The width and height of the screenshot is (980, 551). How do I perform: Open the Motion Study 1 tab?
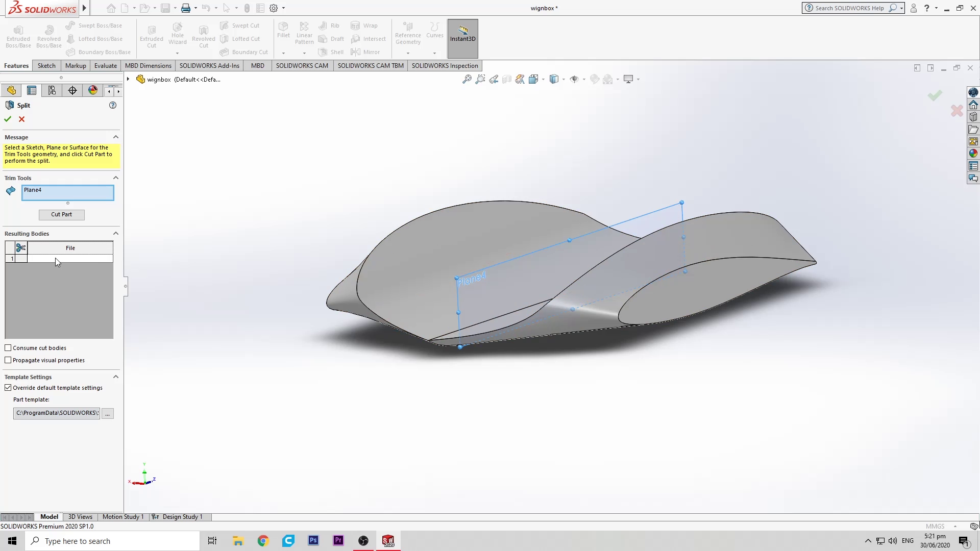[123, 517]
